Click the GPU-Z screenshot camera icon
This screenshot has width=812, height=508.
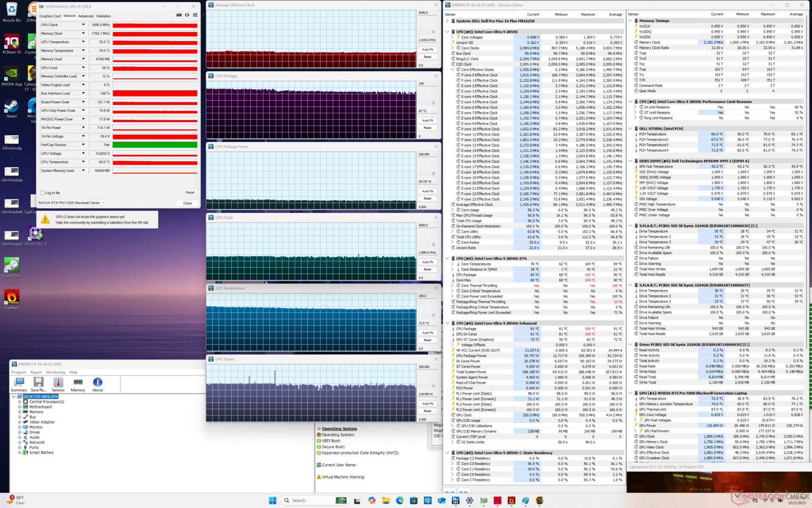pos(179,15)
